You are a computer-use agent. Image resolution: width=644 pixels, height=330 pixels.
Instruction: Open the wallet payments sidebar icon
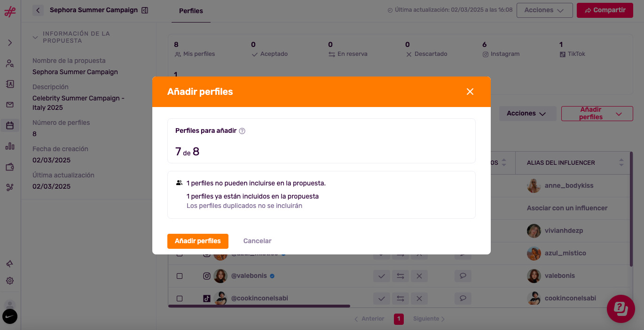coord(10,167)
